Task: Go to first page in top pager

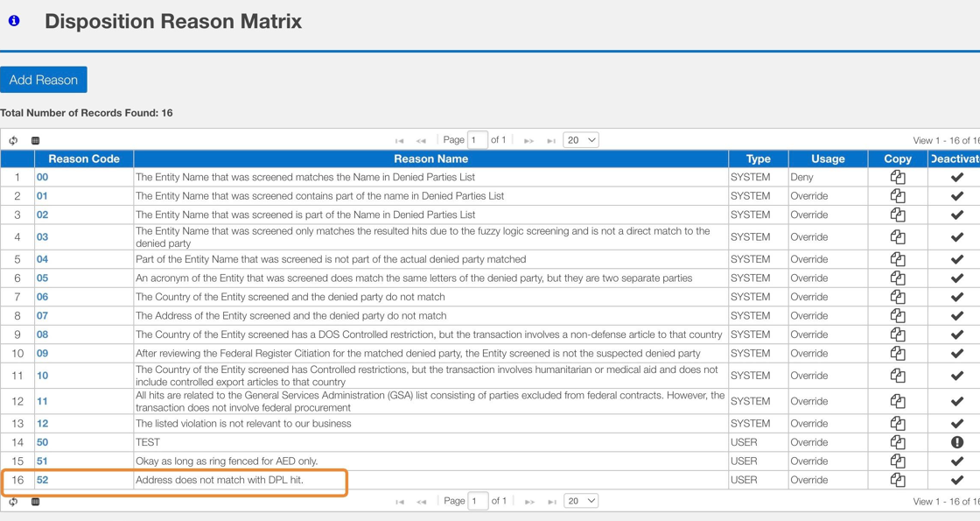Action: click(x=399, y=141)
